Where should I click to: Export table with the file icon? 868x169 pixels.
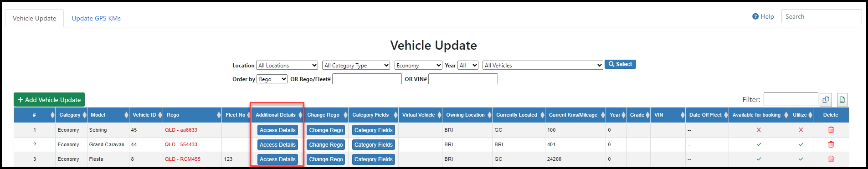click(842, 100)
